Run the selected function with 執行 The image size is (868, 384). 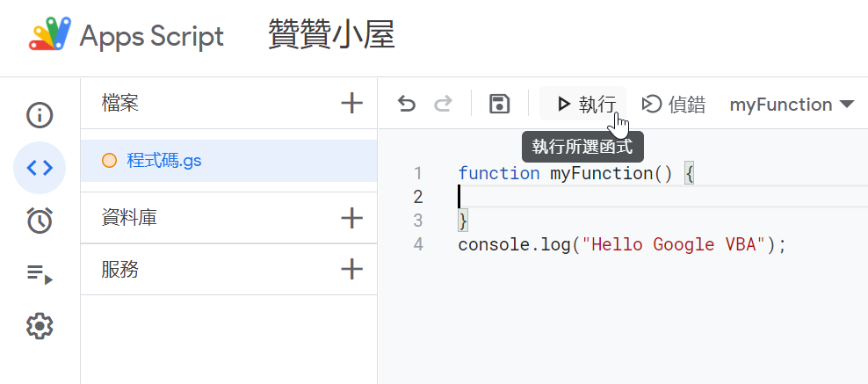pos(583,104)
